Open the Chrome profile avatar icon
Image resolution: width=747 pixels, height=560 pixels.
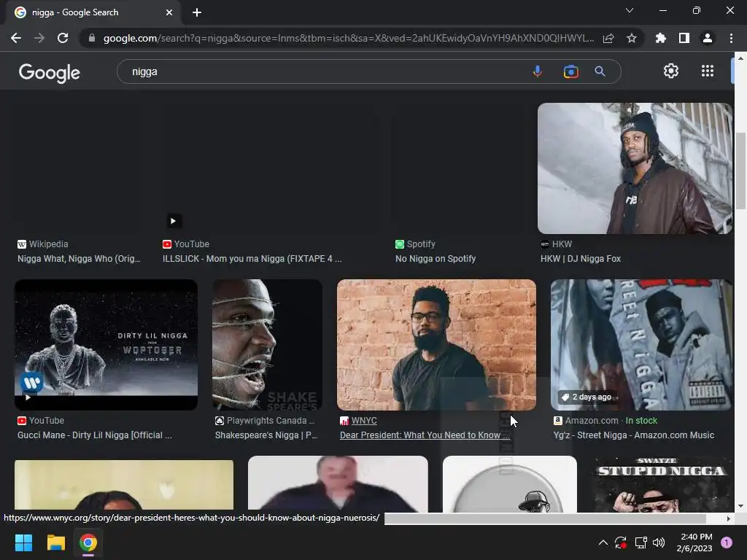tap(708, 38)
